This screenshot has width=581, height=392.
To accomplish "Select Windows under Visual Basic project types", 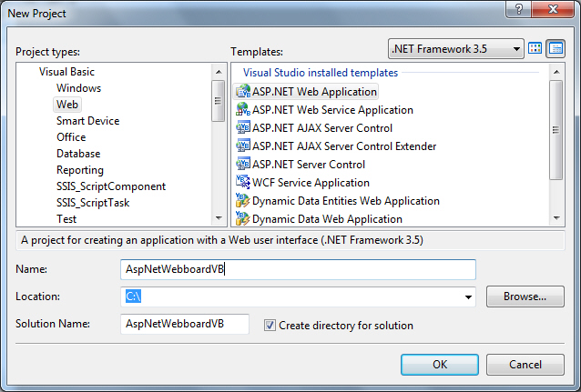I will coord(78,88).
